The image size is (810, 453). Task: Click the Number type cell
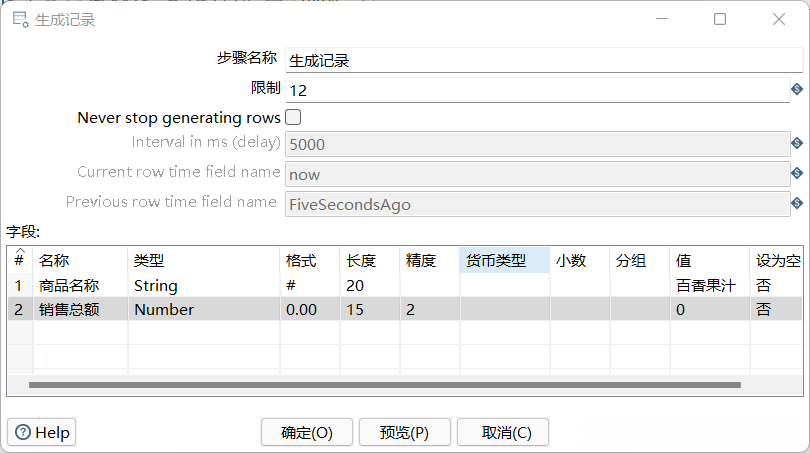pos(204,309)
